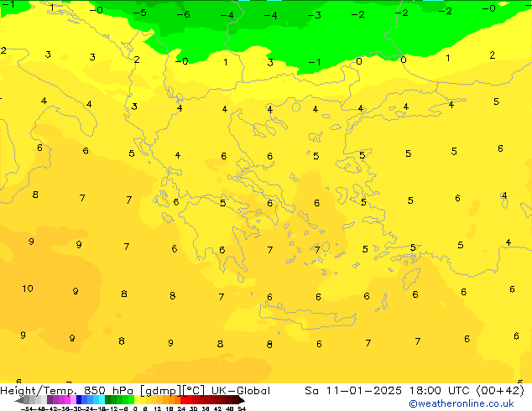Open the weatheronline.co.uk copyright link

click(x=461, y=403)
